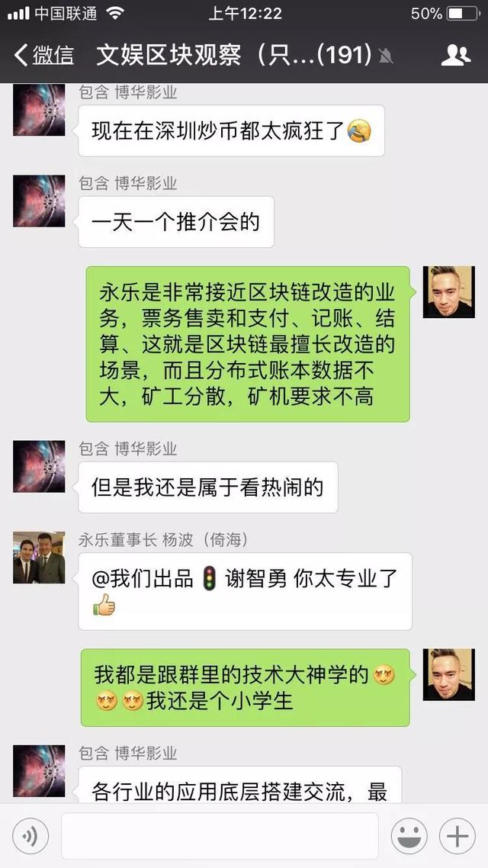
Task: Tap the sender name 永乐董事长 杨波（倚海）
Action: click(163, 540)
